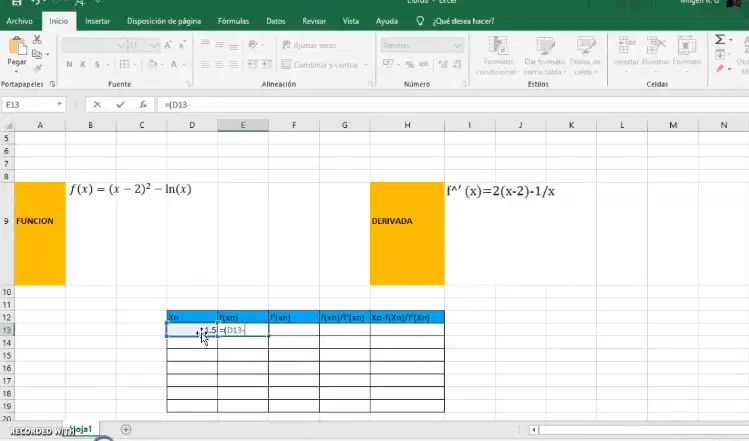Pick the fill color bucket
This screenshot has height=441, width=749.
tap(152, 64)
